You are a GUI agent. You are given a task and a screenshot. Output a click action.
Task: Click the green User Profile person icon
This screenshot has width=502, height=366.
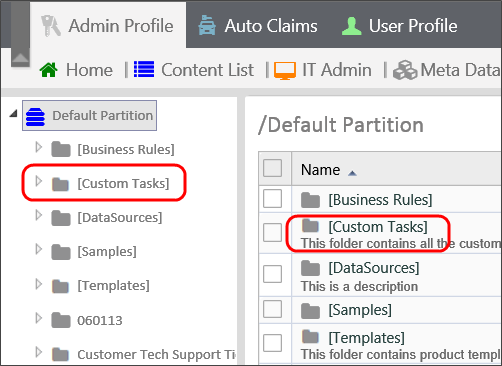352,26
